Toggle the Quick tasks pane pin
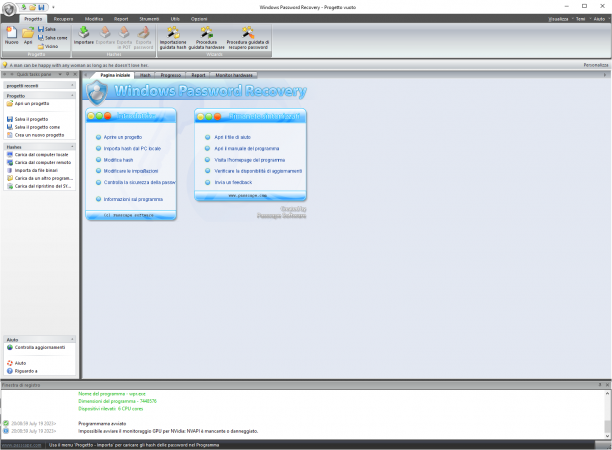The height and width of the screenshot is (450, 612). point(68,74)
